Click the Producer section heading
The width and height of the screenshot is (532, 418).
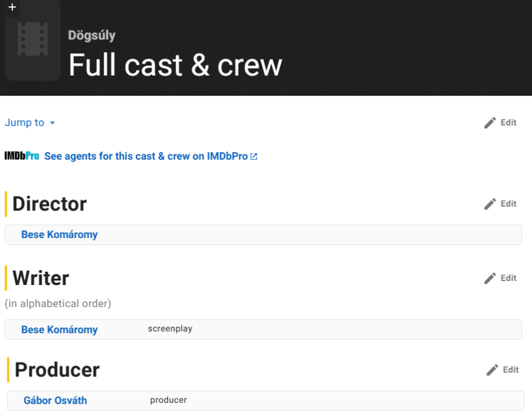click(57, 370)
